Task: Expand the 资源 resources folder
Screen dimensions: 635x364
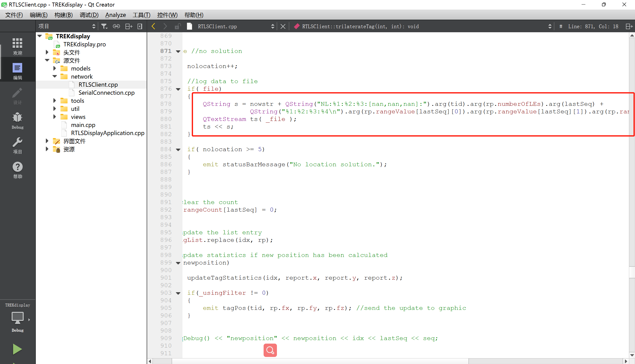Action: tap(47, 149)
